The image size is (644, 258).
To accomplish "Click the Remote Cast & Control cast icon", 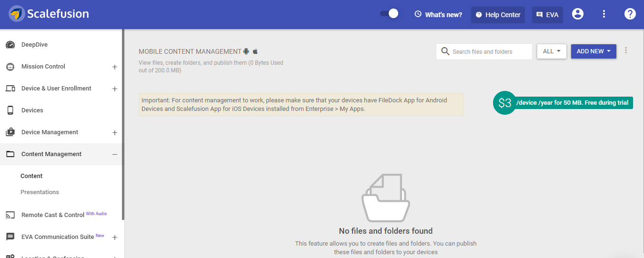I will (x=10, y=215).
